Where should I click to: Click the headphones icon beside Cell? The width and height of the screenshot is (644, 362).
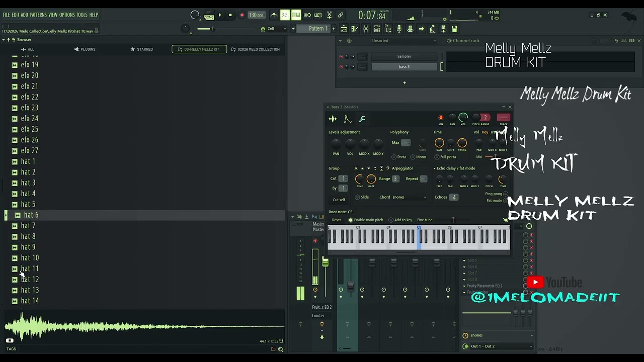click(263, 29)
